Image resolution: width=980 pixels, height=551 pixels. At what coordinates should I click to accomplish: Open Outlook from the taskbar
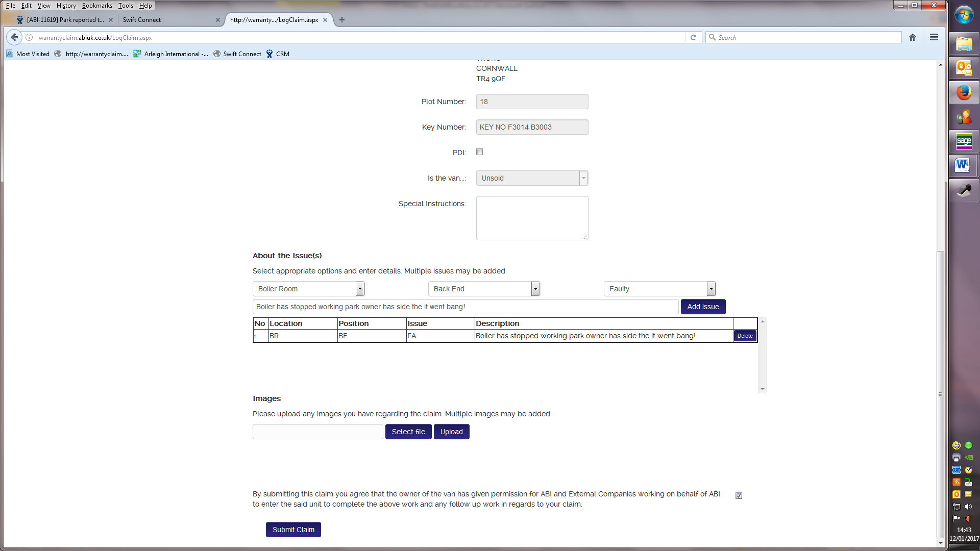pos(963,68)
